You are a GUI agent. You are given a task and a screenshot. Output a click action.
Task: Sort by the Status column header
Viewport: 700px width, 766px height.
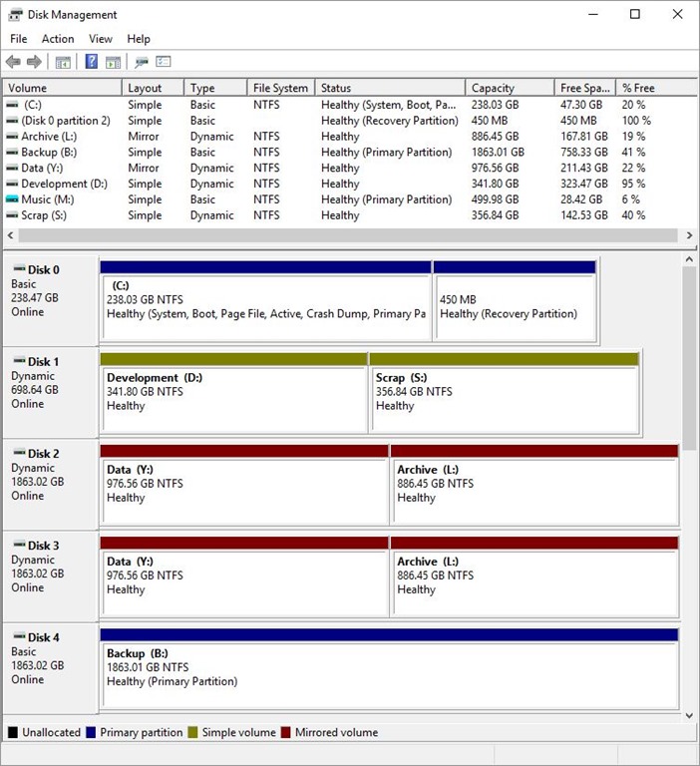(x=390, y=88)
